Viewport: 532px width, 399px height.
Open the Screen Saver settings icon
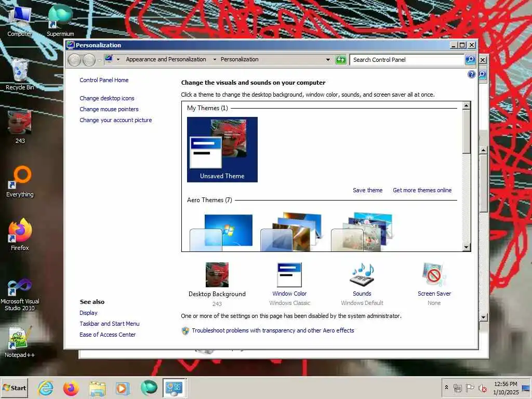click(434, 274)
